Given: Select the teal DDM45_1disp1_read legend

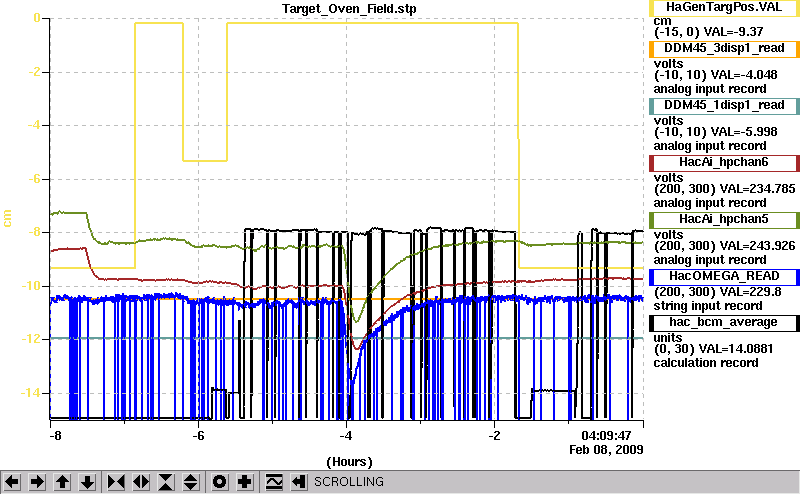Looking at the screenshot, I should tap(724, 106).
